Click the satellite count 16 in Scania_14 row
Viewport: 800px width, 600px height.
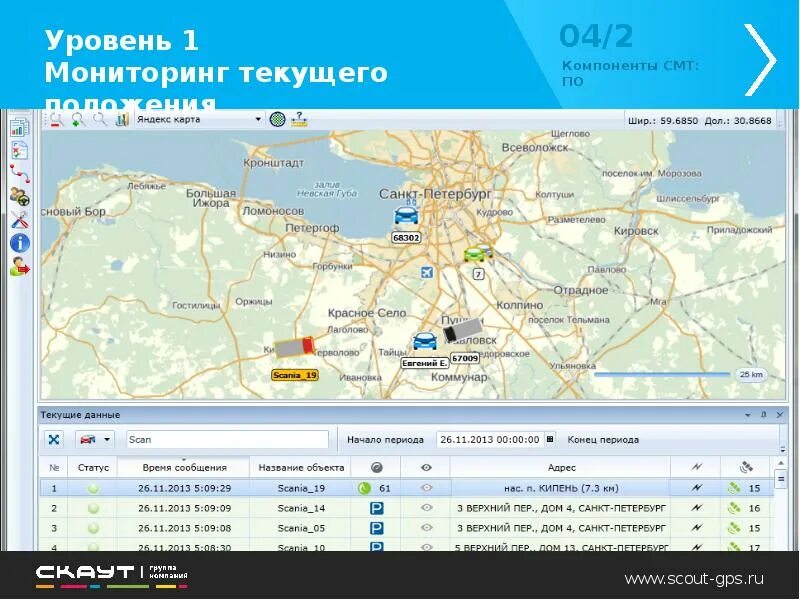(755, 508)
